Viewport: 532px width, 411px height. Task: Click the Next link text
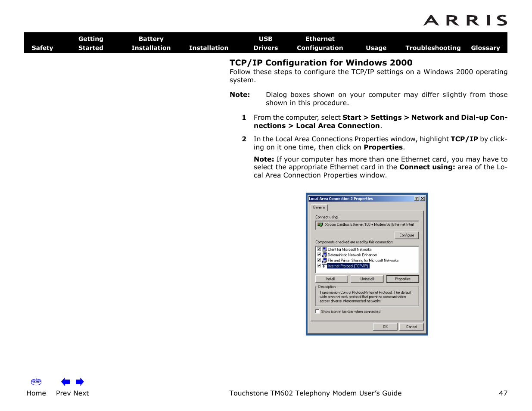(x=81, y=393)
